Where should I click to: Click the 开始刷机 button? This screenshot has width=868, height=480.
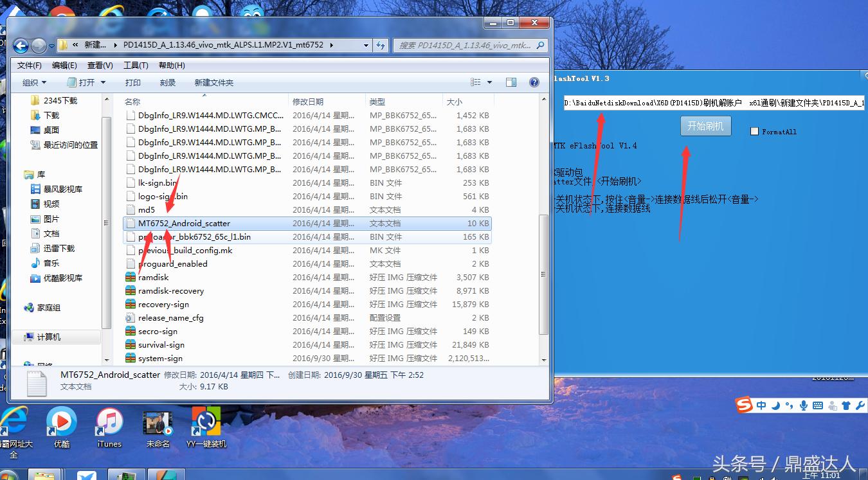tap(705, 126)
